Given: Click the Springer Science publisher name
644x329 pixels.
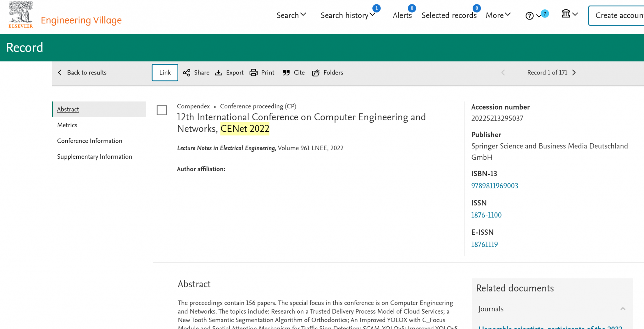Looking at the screenshot, I should (549, 151).
